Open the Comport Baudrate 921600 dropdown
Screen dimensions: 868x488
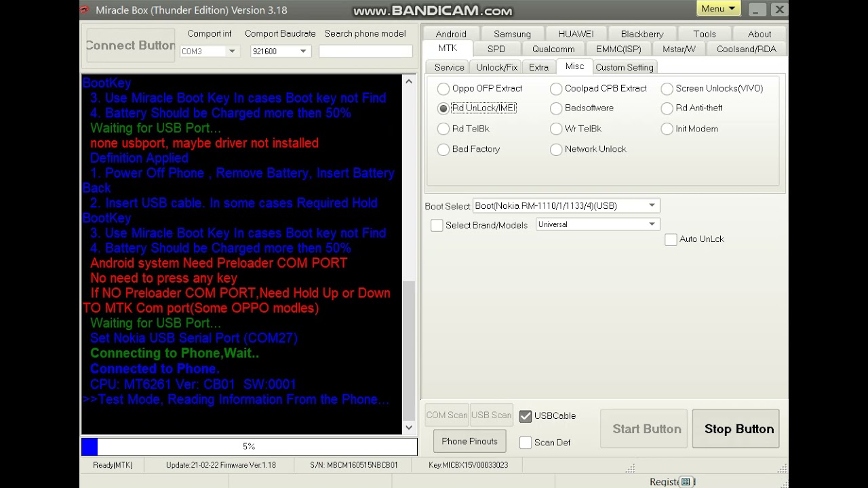(280, 52)
